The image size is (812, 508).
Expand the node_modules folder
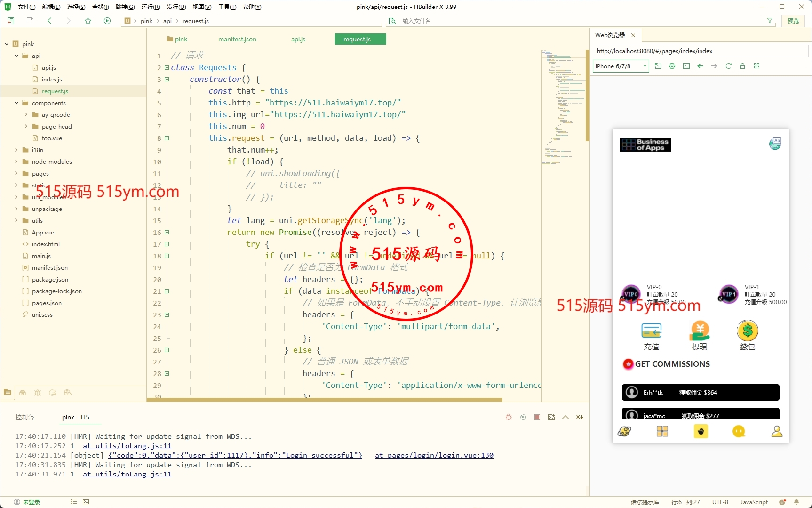(x=16, y=162)
